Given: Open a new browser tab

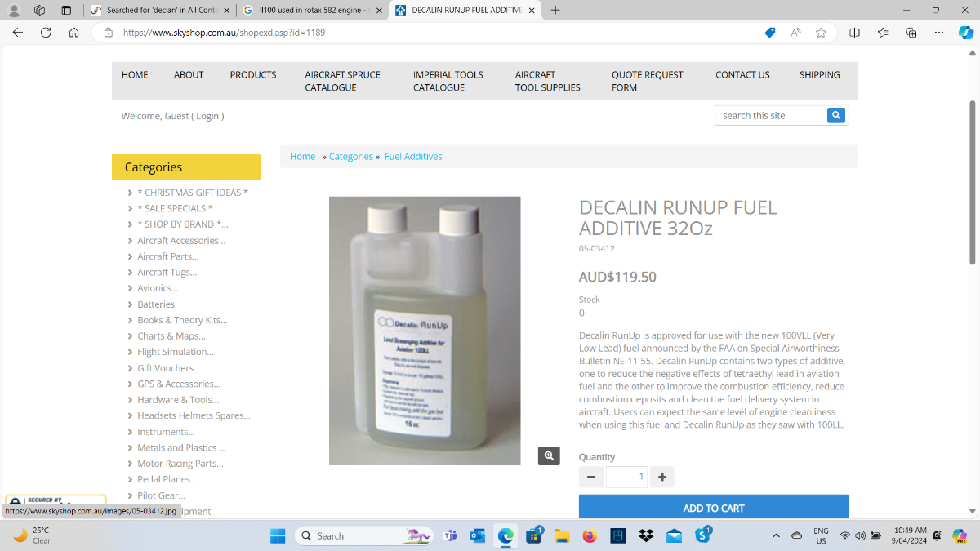Looking at the screenshot, I should [x=555, y=10].
